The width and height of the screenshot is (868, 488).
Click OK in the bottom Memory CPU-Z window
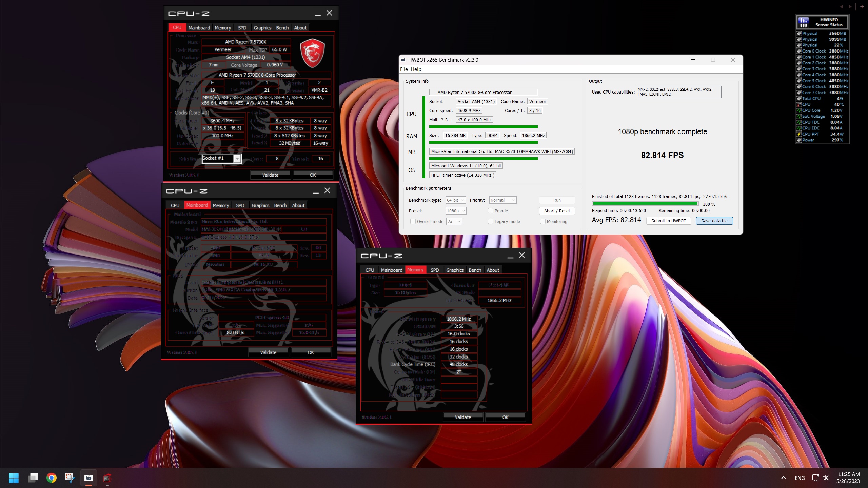505,417
